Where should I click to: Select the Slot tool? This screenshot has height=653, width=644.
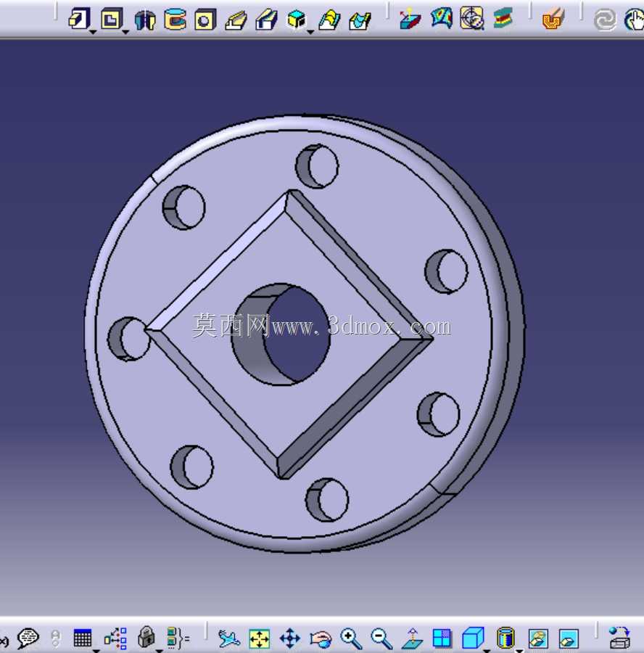click(266, 20)
